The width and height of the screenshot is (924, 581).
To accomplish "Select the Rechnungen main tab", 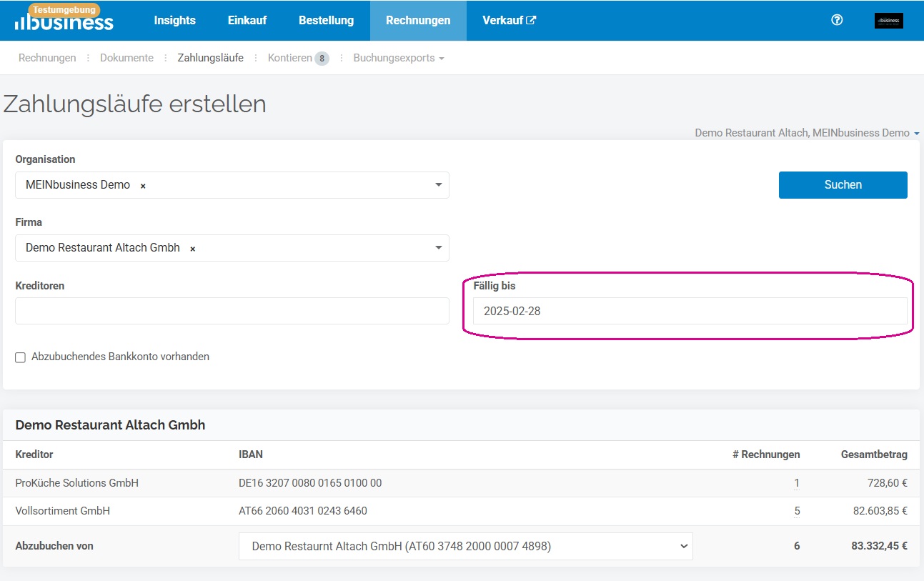I will tap(418, 20).
